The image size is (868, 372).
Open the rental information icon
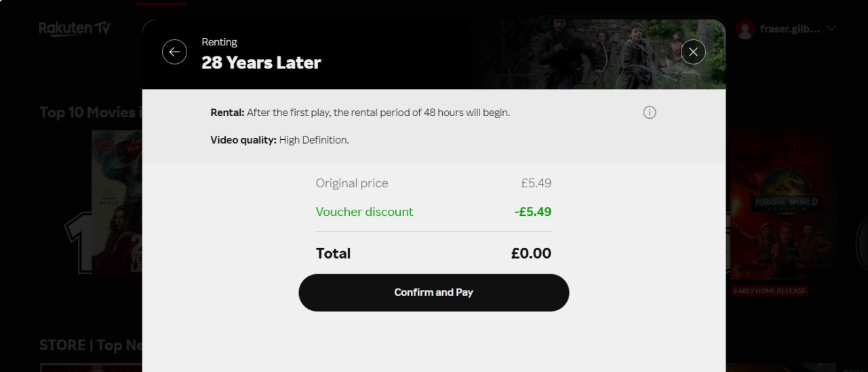pos(650,113)
